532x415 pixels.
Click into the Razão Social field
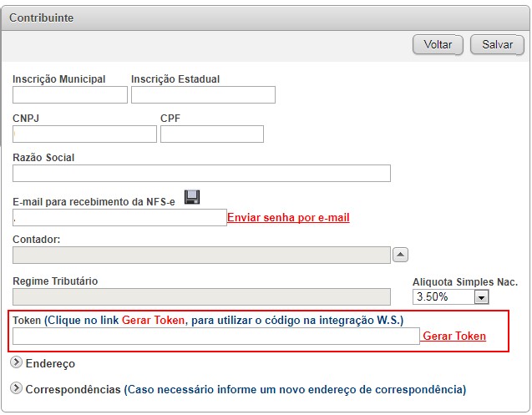pyautogui.click(x=201, y=173)
